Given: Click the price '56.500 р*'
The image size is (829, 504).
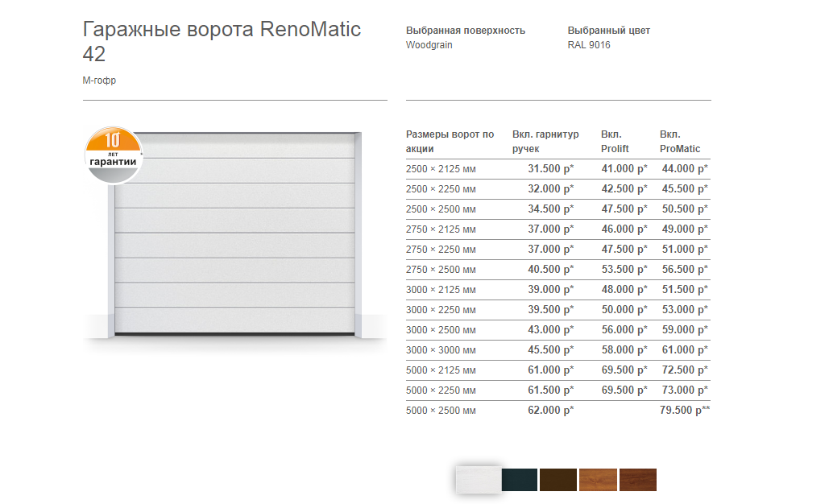Looking at the screenshot, I should (x=685, y=269).
